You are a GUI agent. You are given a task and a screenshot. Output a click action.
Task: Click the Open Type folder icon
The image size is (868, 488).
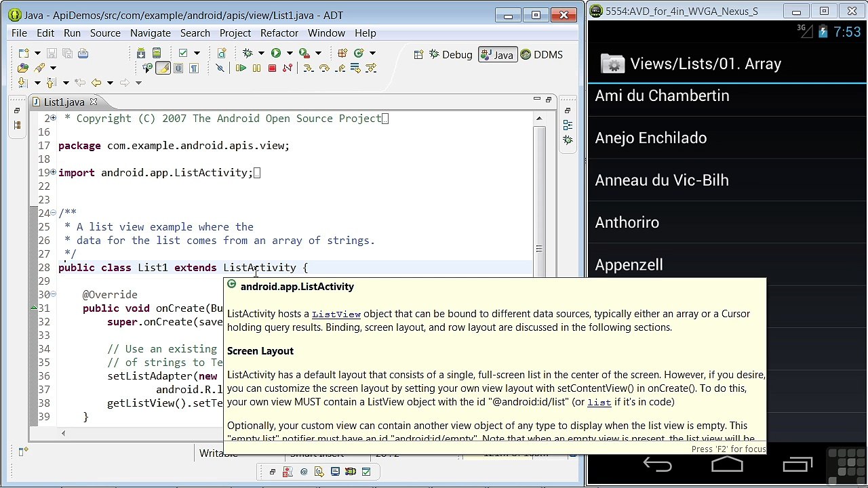point(24,68)
